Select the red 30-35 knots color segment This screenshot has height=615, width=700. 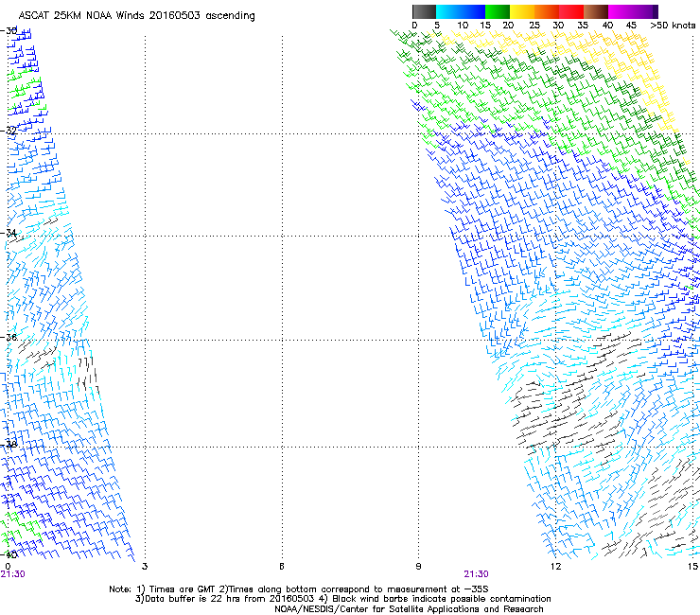[571, 11]
